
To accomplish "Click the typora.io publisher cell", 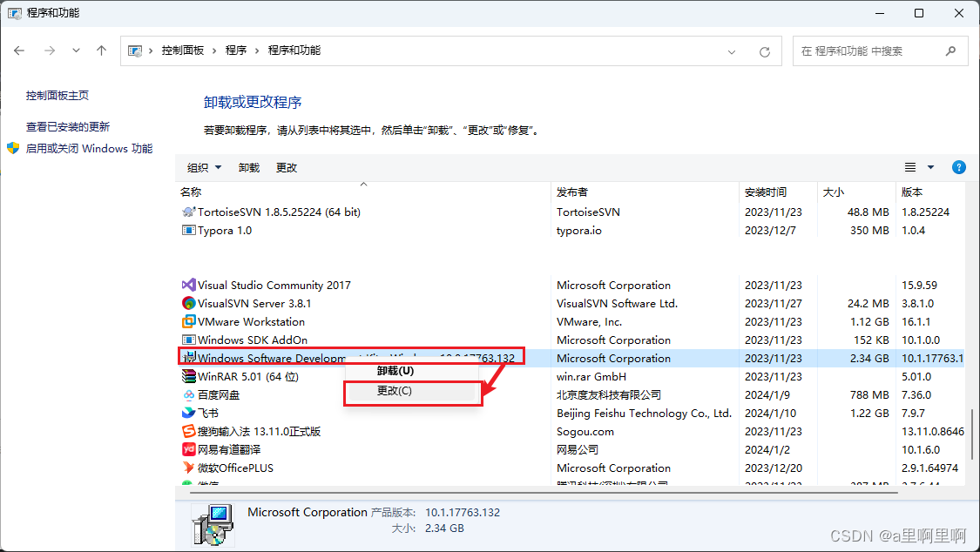I will (578, 231).
